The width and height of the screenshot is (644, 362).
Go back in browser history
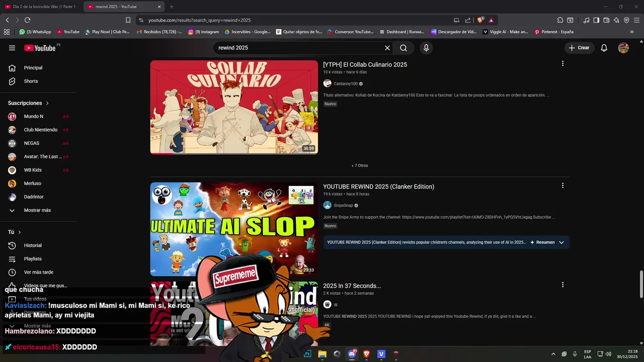pyautogui.click(x=7, y=20)
